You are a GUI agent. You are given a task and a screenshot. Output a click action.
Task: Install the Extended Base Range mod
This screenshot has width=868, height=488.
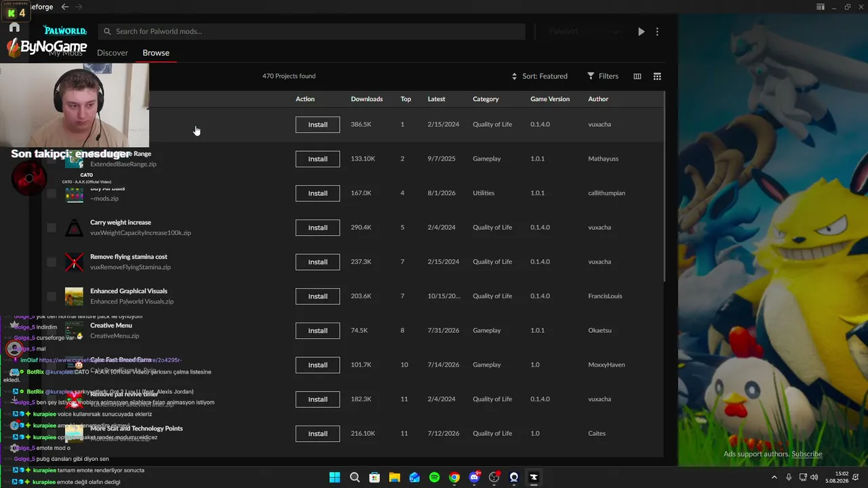pyautogui.click(x=317, y=159)
